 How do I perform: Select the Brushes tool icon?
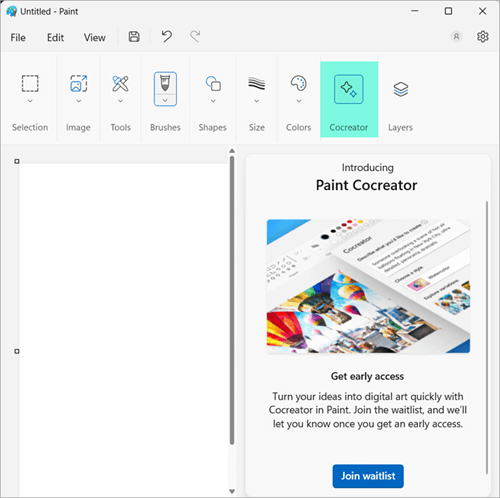point(165,83)
